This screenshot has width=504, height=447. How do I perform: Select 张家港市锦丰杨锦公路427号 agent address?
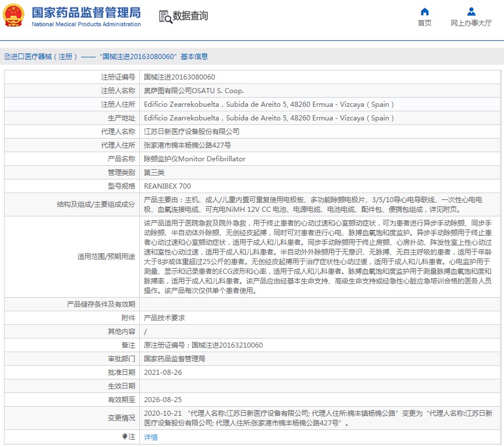tap(188, 145)
